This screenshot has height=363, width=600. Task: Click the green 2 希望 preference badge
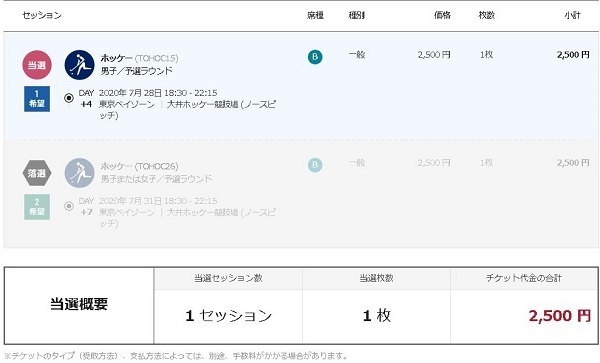click(37, 207)
